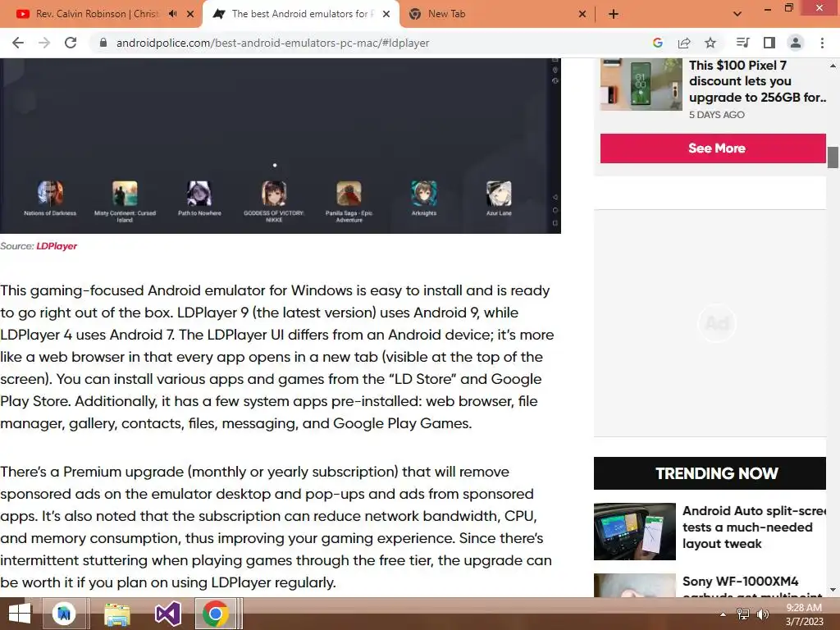This screenshot has height=630, width=840.
Task: Click the taskbar clock 9:28 AM
Action: click(804, 608)
